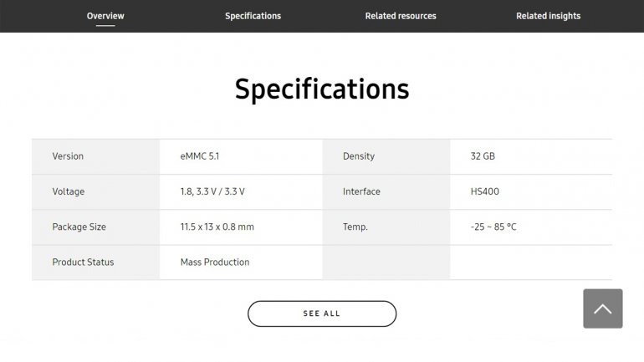
Task: Select the HS400 interface value
Action: click(484, 191)
